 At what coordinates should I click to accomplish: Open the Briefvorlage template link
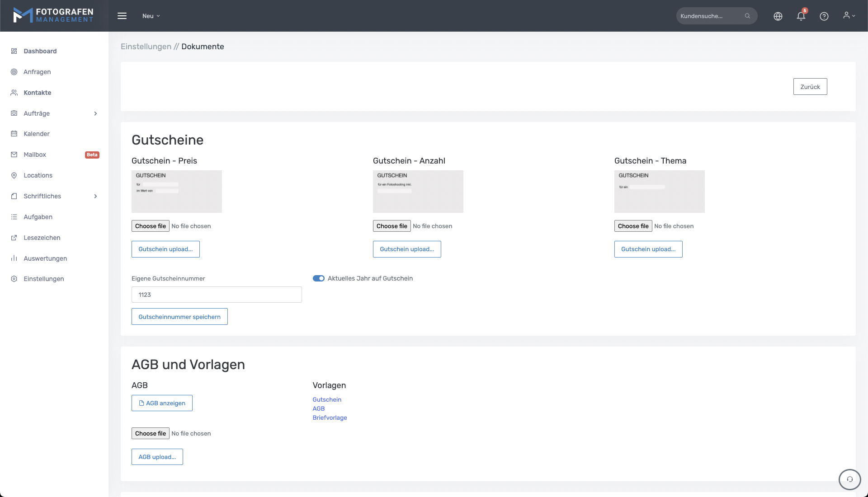(330, 417)
